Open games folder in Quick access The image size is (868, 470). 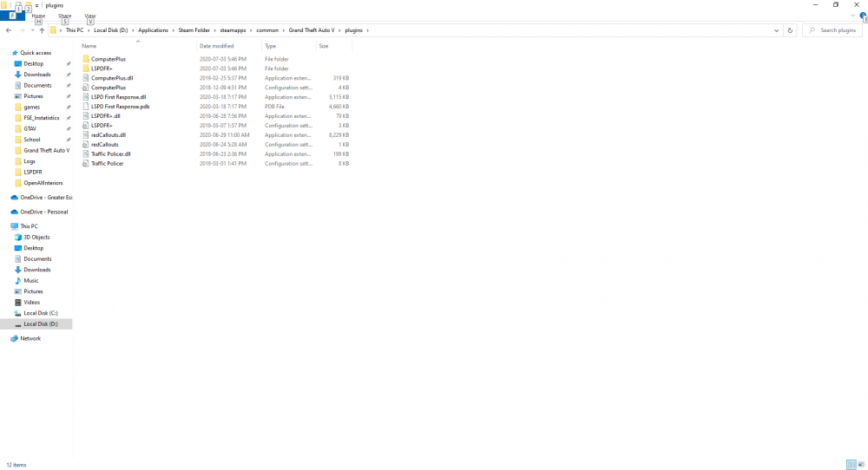tap(31, 108)
